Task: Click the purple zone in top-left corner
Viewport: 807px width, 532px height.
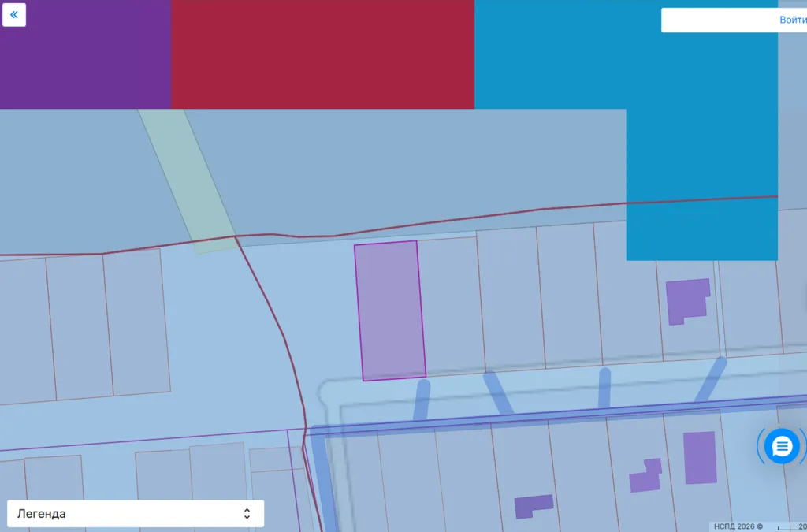Action: click(x=85, y=54)
